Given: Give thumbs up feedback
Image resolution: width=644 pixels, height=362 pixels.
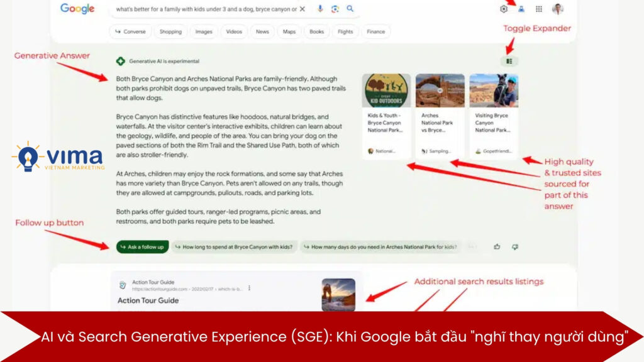Looking at the screenshot, I should tap(497, 246).
